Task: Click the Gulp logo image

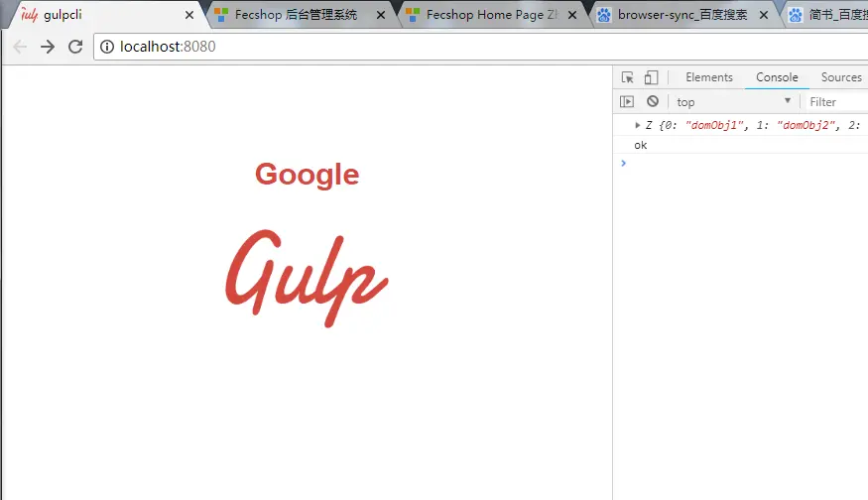Action: coord(307,278)
